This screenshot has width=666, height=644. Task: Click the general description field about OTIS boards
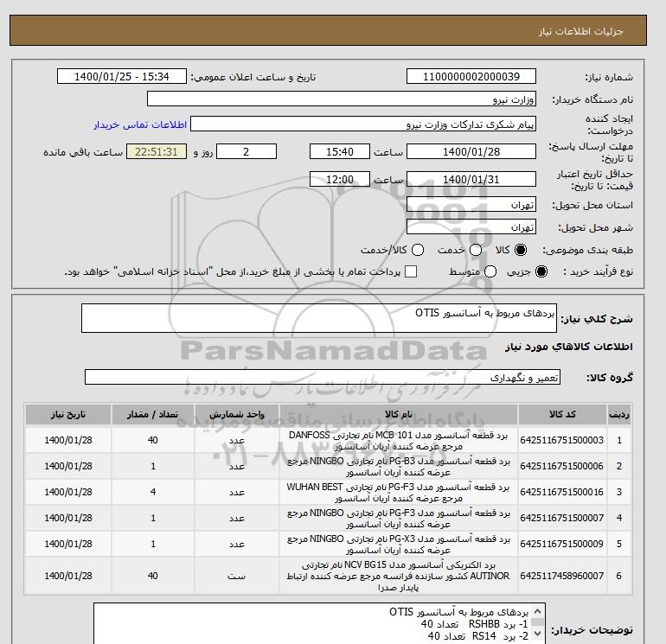click(x=319, y=318)
